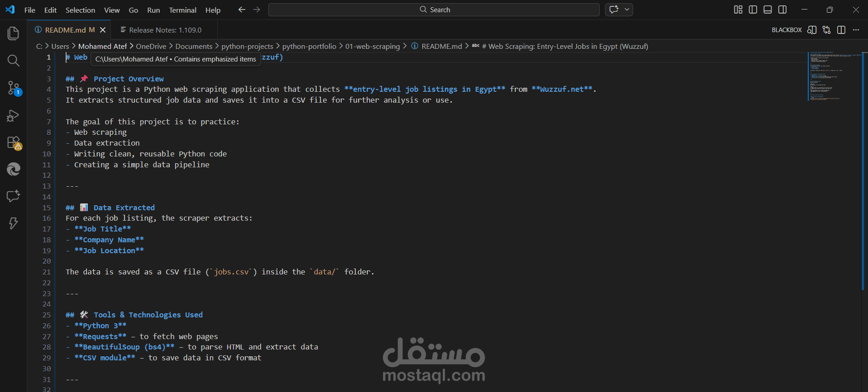Open the Users breadcrumb picker
This screenshot has width=868, height=392.
click(x=60, y=46)
